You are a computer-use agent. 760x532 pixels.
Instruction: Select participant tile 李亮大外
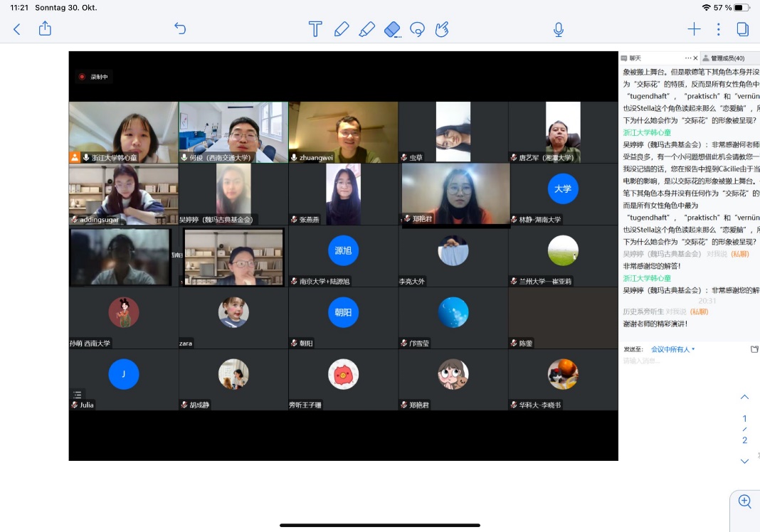pos(453,256)
